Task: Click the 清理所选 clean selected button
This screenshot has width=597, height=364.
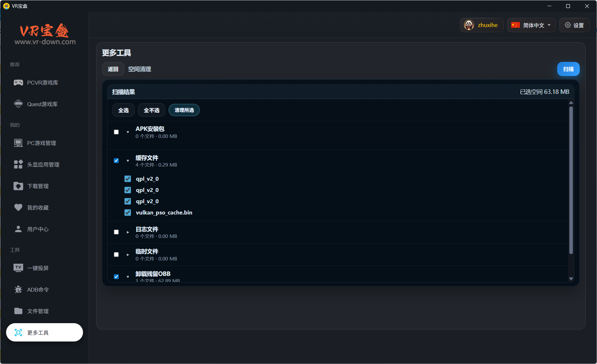Action: (184, 110)
